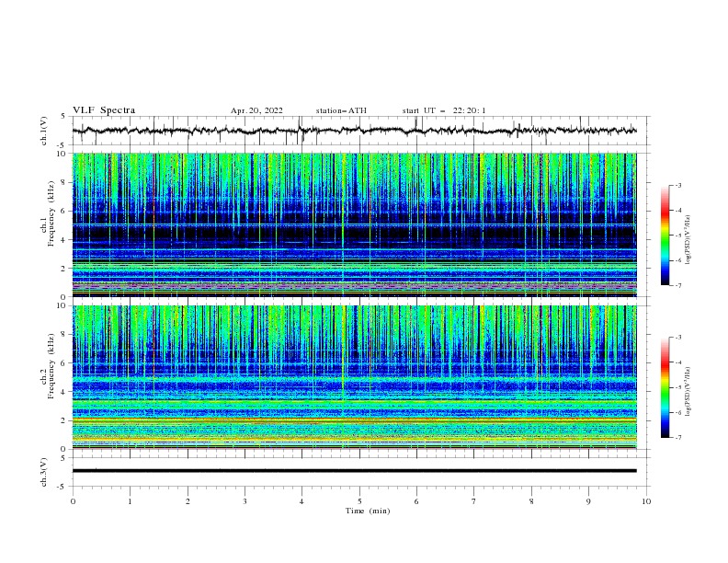Click the "5" tick on ch.1(V) axis
The height and width of the screenshot is (563, 728).
click(x=63, y=117)
